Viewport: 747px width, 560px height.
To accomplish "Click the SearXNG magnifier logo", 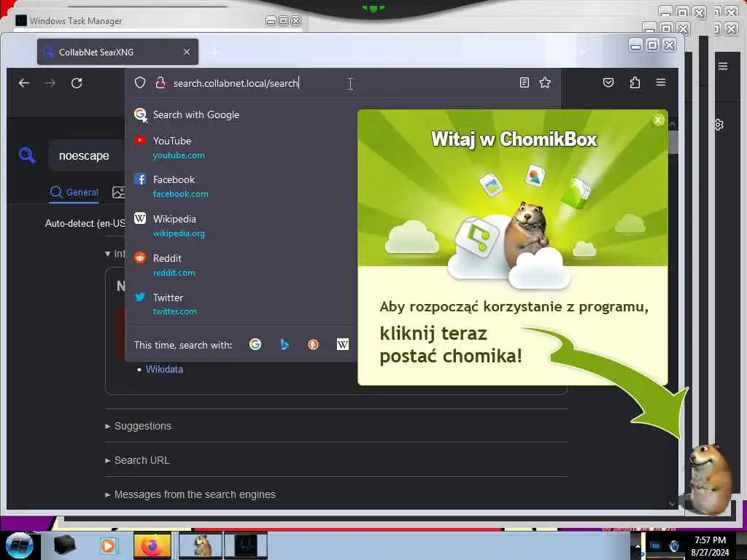I will [x=27, y=155].
